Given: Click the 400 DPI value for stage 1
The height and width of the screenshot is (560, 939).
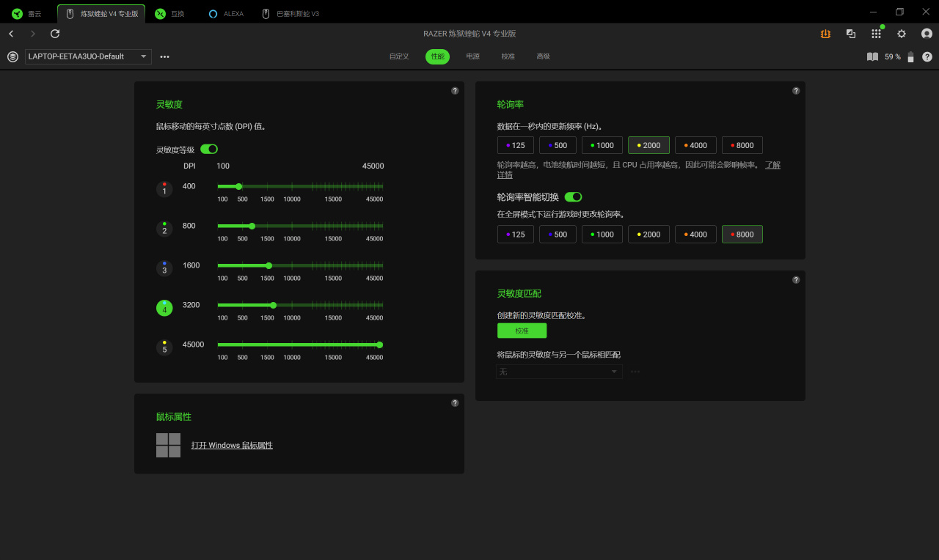Looking at the screenshot, I should pos(189,186).
